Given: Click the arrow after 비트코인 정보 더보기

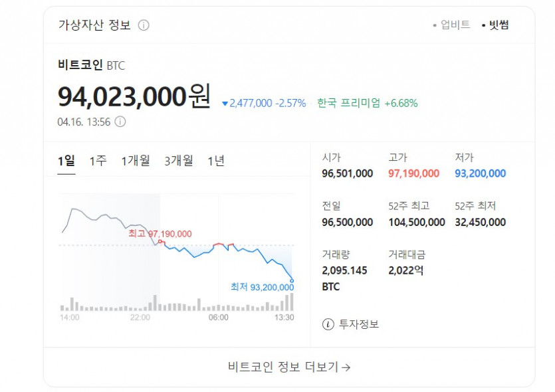Looking at the screenshot, I should click(x=346, y=367).
